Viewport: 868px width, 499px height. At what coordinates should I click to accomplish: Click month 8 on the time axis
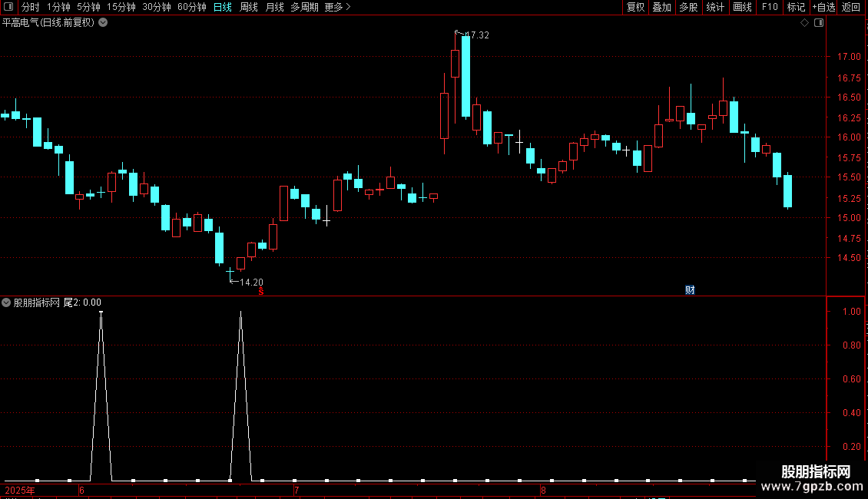[544, 491]
